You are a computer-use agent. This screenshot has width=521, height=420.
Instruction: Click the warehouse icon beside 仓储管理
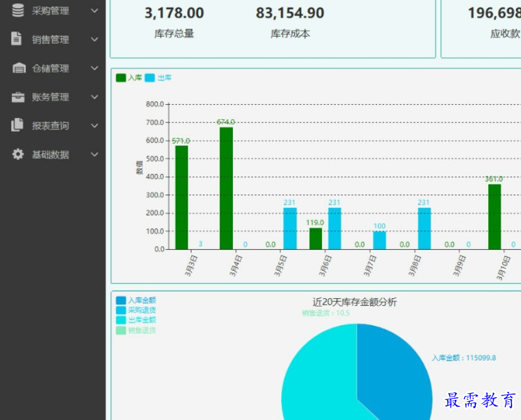pos(19,68)
